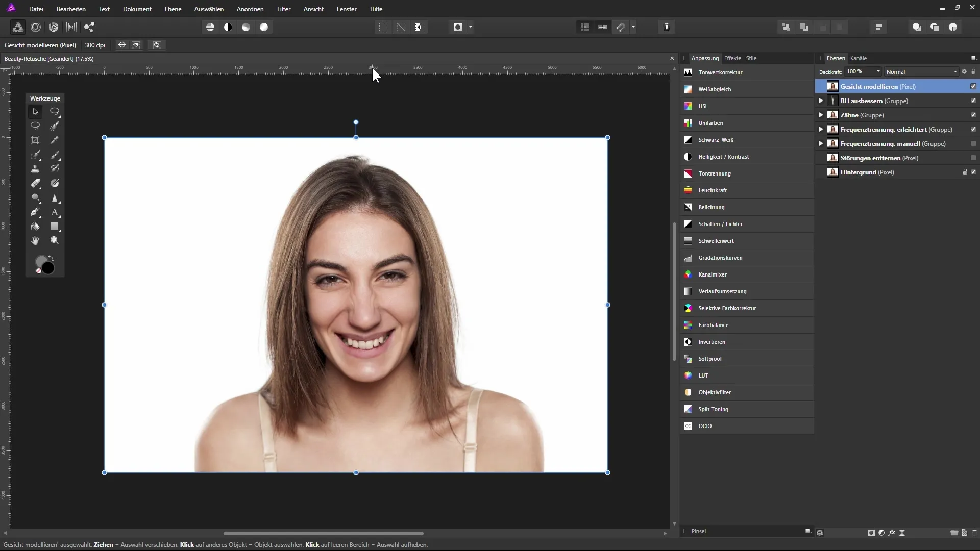Select the Eraser tool
980x551 pixels.
click(x=35, y=183)
